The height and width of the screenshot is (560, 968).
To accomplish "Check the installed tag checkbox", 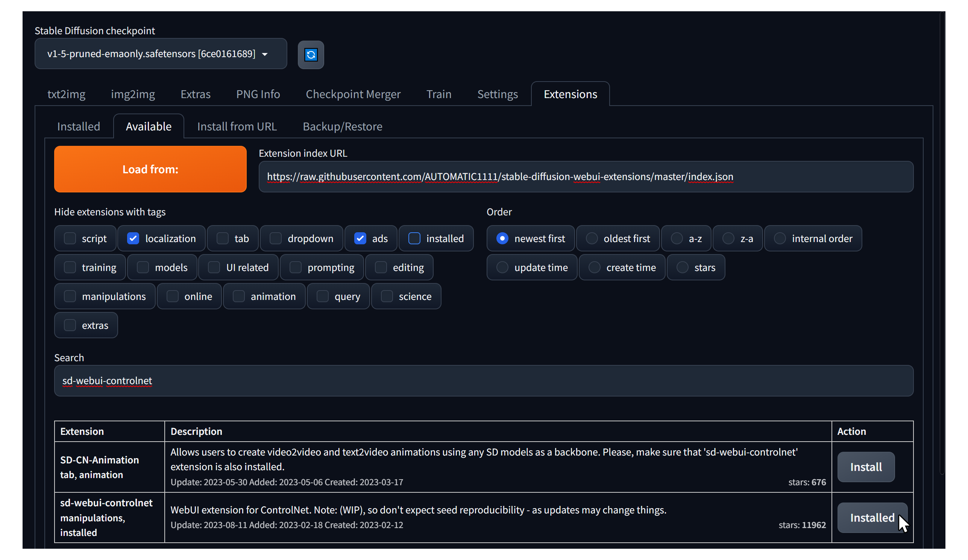I will coord(414,238).
